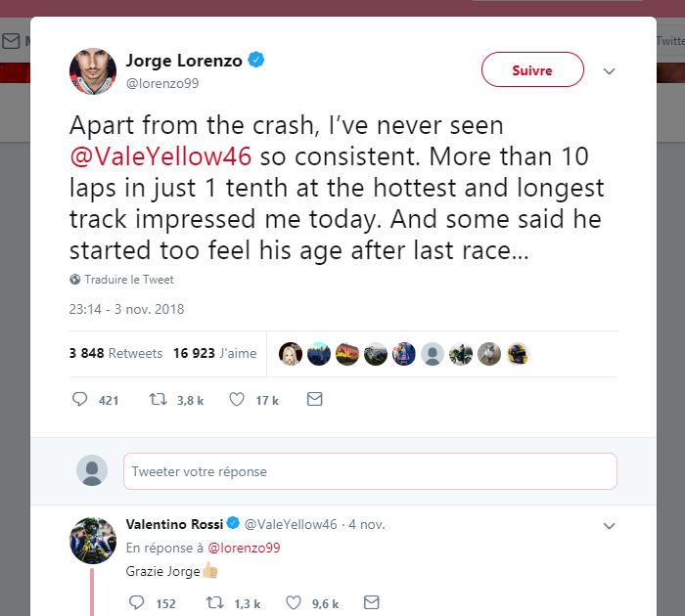Send Lorenzo's tweet via direct message icon
Image resolution: width=685 pixels, height=616 pixels.
click(314, 399)
